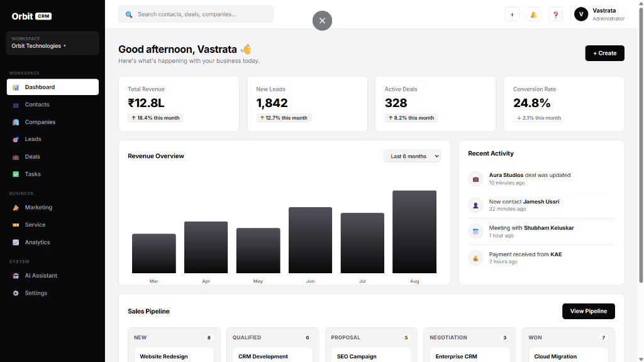644x362 pixels.
Task: Click the Orbit CRM logo
Action: pyautogui.click(x=31, y=16)
